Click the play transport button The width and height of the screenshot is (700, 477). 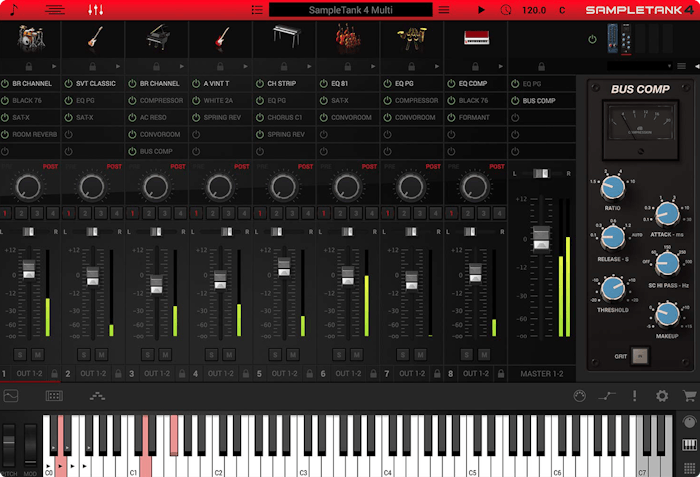point(481,9)
